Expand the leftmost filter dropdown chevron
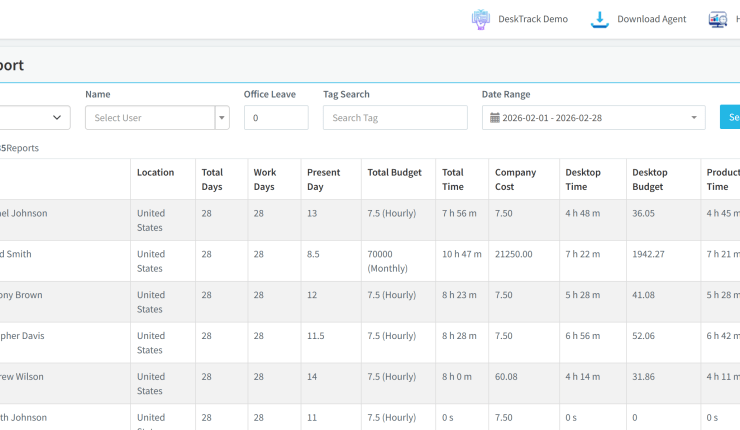The image size is (740, 430). (x=57, y=118)
